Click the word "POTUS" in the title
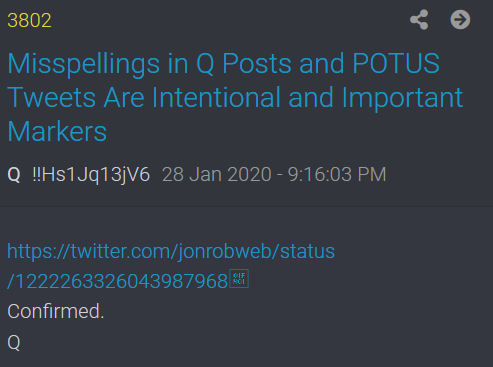Image resolution: width=493 pixels, height=367 pixels. click(396, 63)
